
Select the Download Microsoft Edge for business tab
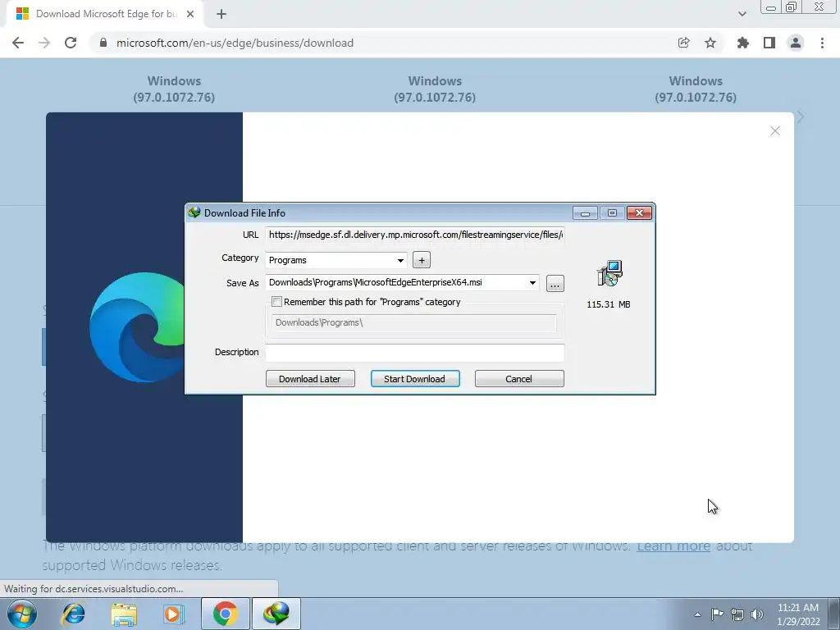point(105,14)
